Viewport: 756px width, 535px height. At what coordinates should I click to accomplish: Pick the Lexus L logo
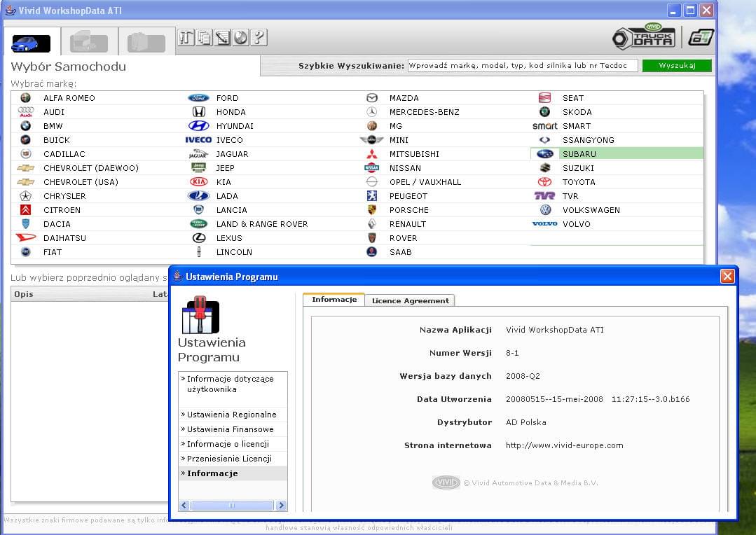[x=199, y=237]
